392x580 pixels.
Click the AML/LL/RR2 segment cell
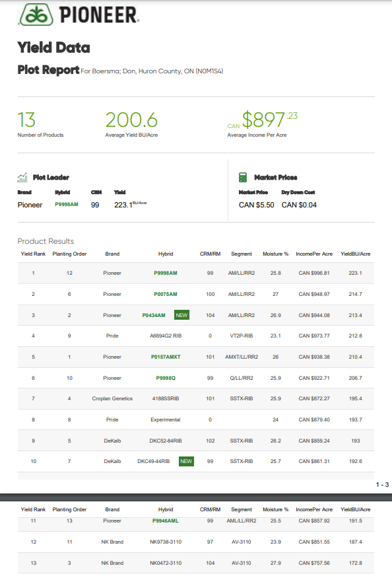point(242,521)
